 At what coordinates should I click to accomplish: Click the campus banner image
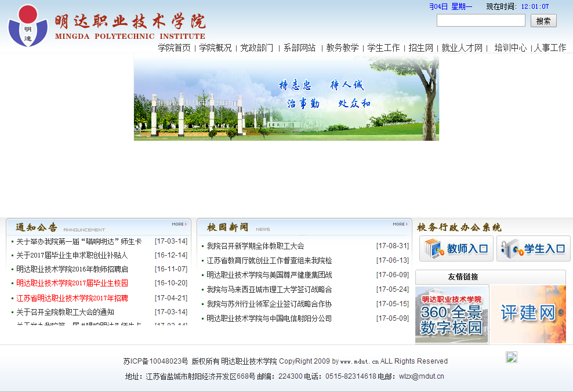(286, 97)
